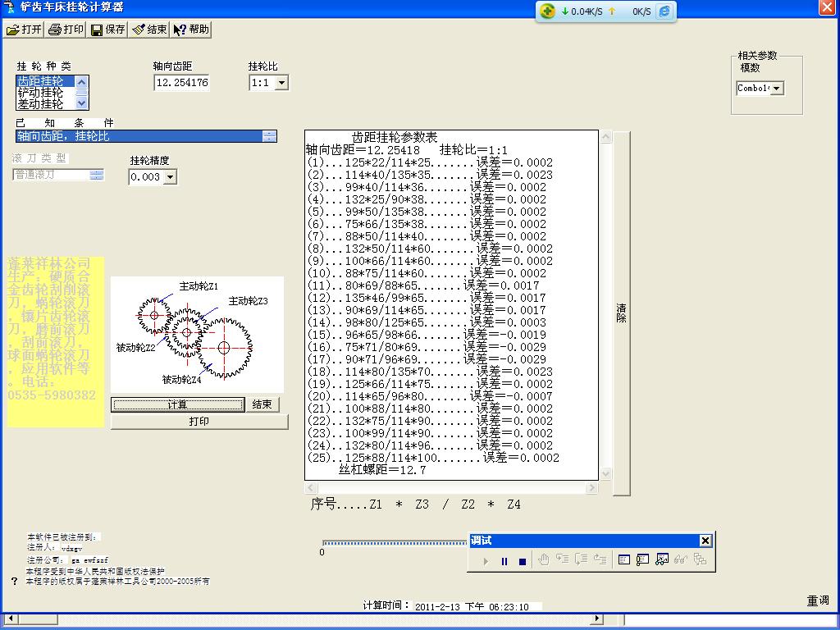
Task: Pause execution with the Break icon
Action: [504, 561]
